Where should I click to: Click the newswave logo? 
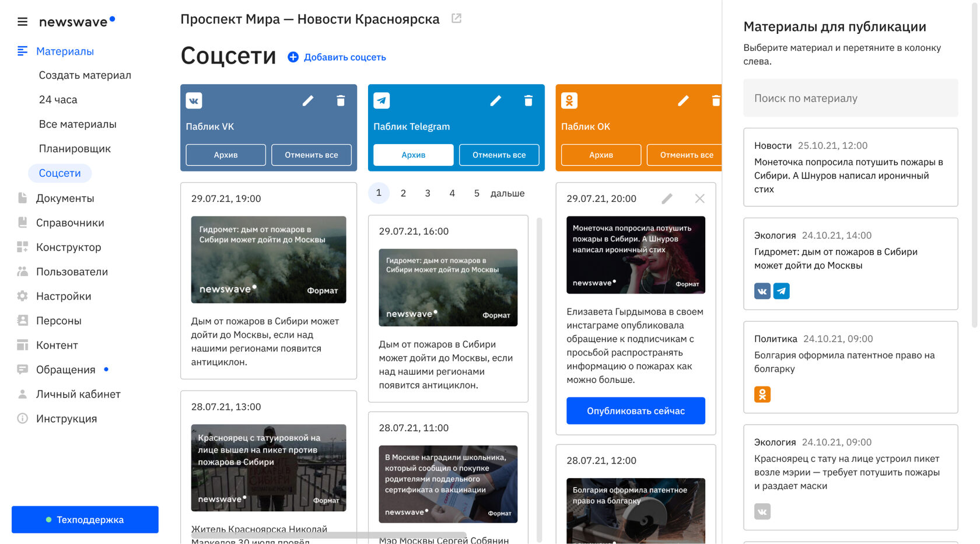pyautogui.click(x=77, y=22)
